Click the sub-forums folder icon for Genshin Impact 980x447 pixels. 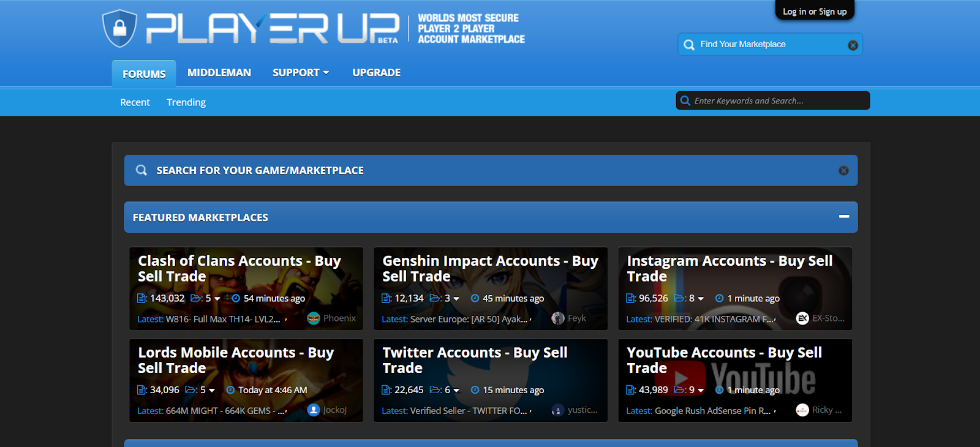435,298
